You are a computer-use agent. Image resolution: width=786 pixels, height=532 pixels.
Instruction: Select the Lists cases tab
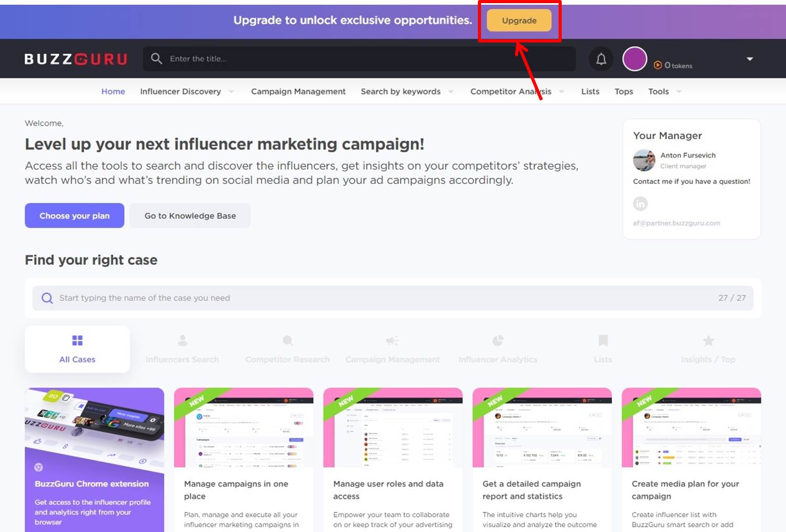(x=603, y=349)
